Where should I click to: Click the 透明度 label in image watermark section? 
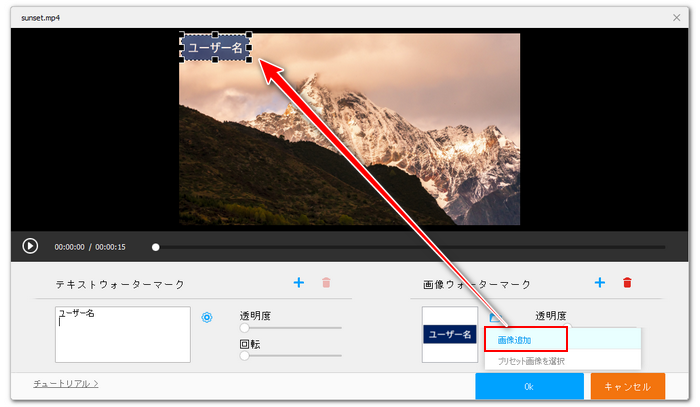551,316
